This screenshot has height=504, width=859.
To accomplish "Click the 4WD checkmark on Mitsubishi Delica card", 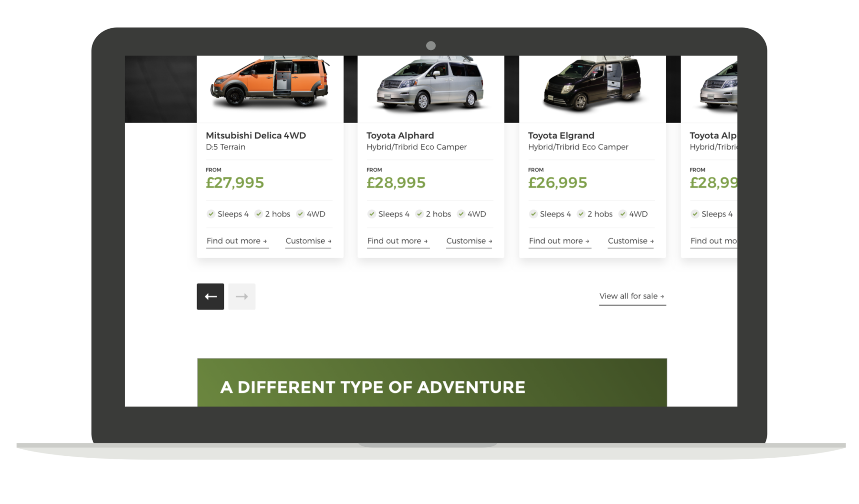I will [301, 214].
